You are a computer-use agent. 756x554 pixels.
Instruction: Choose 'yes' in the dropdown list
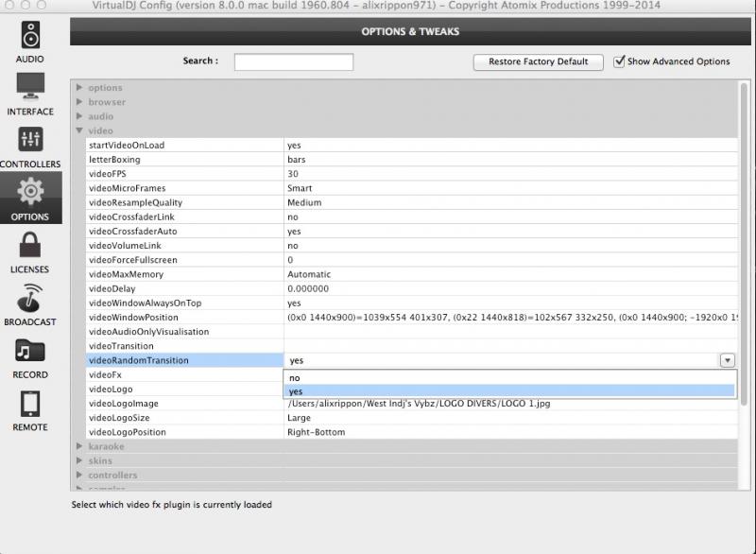point(296,390)
